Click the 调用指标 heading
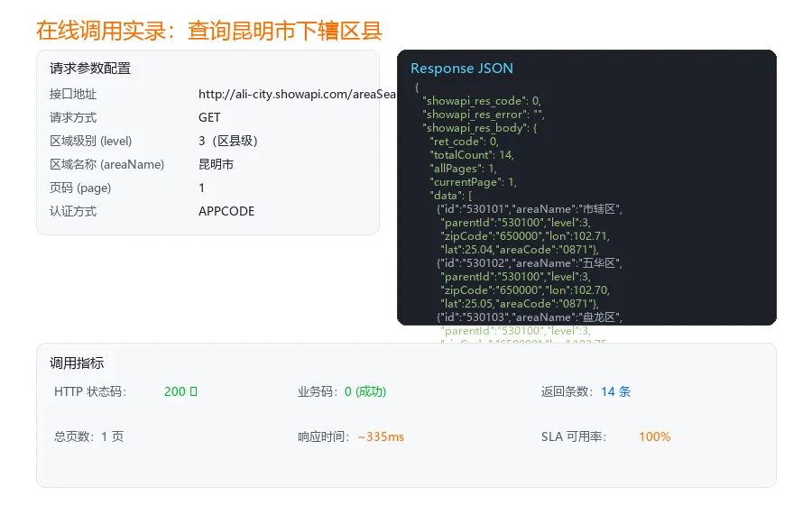Screen dimensions: 812x505 [77, 363]
